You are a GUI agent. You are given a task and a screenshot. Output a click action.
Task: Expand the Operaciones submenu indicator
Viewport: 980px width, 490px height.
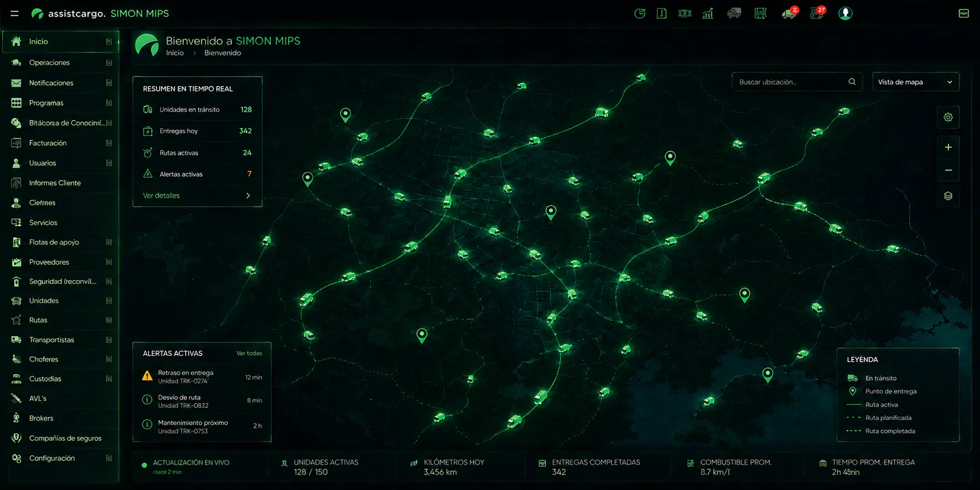pyautogui.click(x=109, y=62)
